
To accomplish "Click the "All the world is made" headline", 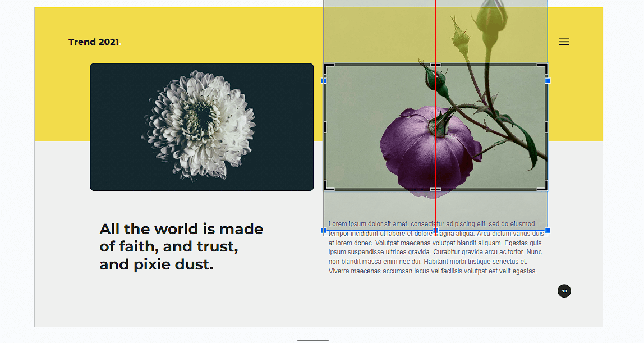I will [x=181, y=229].
